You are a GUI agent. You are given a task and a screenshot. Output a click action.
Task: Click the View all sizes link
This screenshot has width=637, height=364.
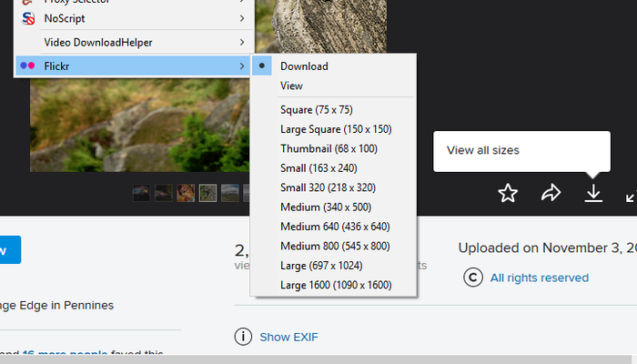(x=483, y=150)
